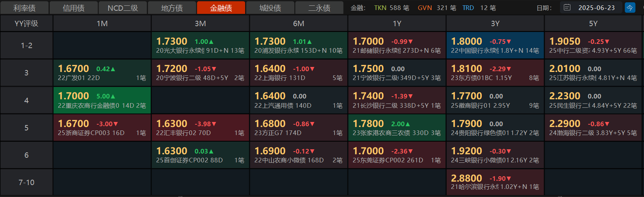The image size is (644, 197).
Task: Open the 22上海银行 131D cell
Action: click(299, 73)
